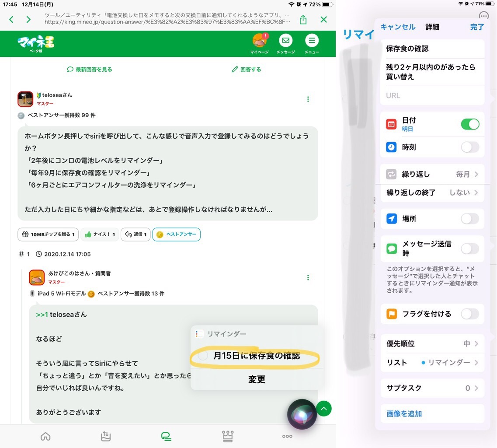
Task: Tap the blue clock 時刻 icon
Action: pyautogui.click(x=391, y=147)
